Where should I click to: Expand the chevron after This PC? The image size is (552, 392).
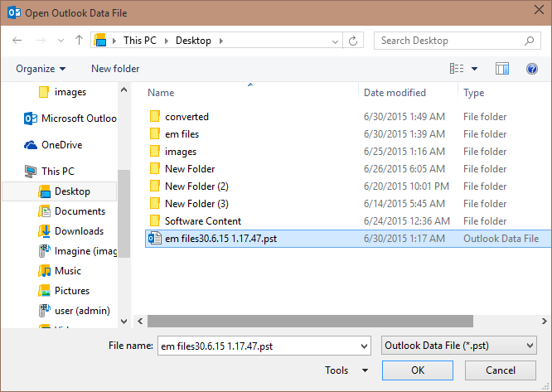point(166,41)
